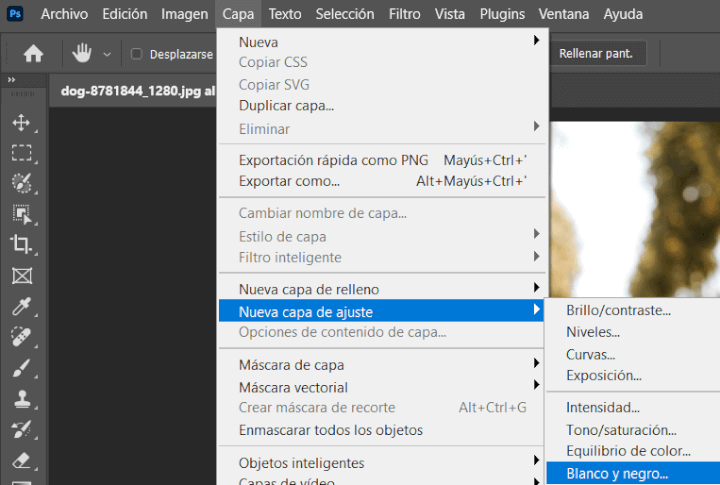The image size is (720, 485).
Task: Select the Frame tool
Action: pyautogui.click(x=21, y=275)
